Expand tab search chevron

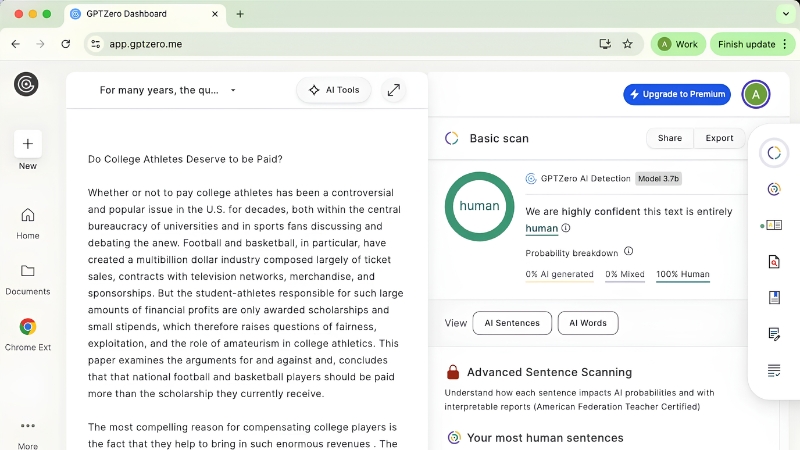click(x=786, y=14)
